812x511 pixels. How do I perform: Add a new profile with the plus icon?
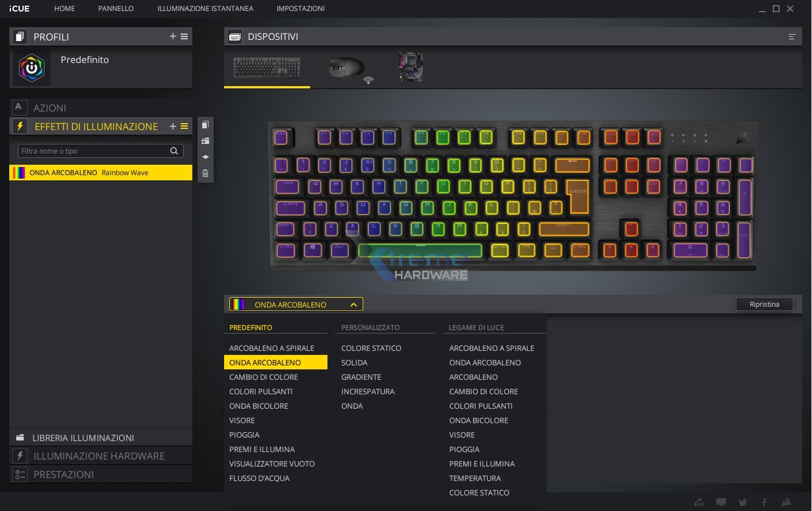(173, 36)
